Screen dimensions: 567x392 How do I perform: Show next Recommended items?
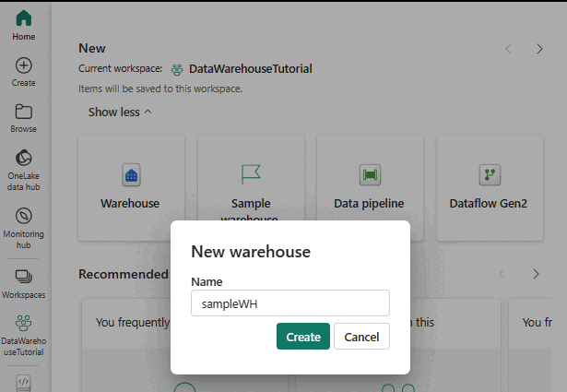536,274
